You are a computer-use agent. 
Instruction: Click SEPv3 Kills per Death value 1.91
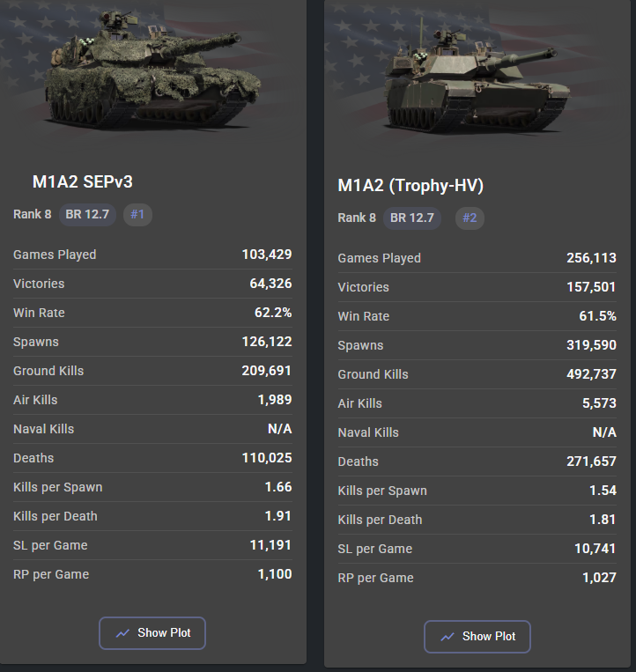point(278,516)
